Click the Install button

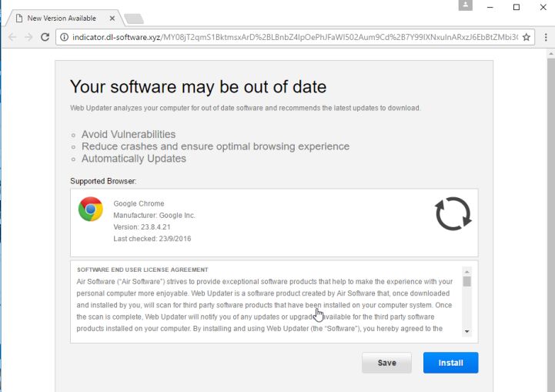point(450,363)
